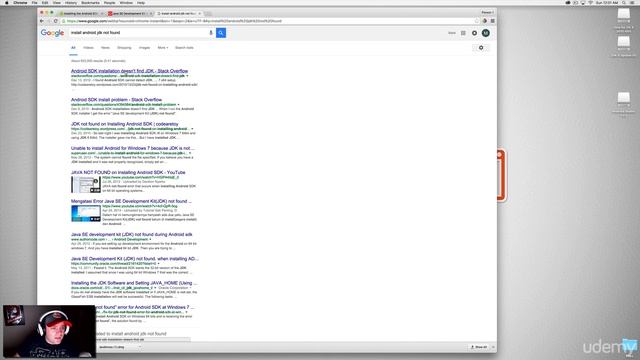Open Installing the JDK Software and Setting JAVA_HOME link
640x360 pixels.
pyautogui.click(x=134, y=283)
